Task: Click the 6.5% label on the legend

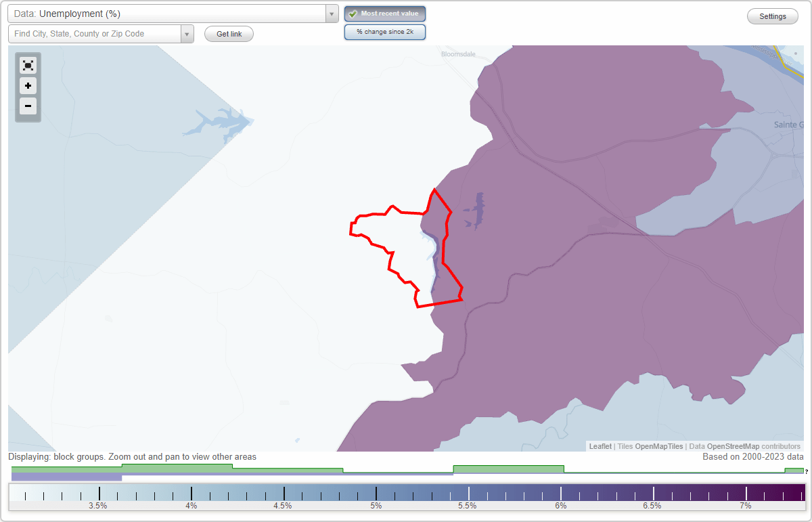Action: (x=653, y=506)
